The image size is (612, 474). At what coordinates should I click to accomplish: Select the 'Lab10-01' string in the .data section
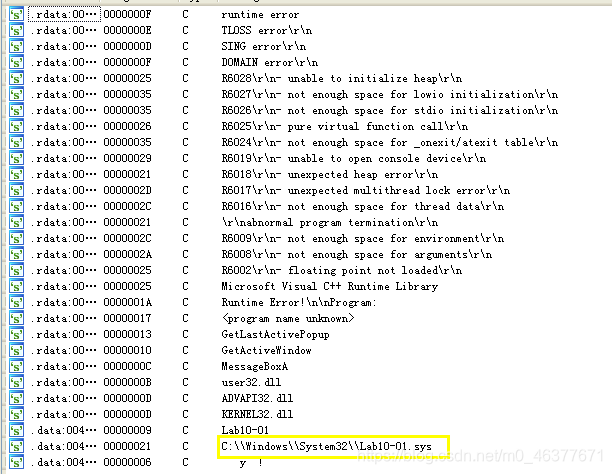click(245, 431)
